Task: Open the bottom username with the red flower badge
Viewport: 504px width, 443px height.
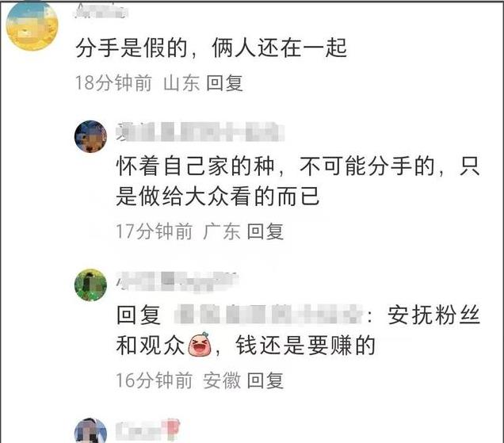Action: coord(147,430)
